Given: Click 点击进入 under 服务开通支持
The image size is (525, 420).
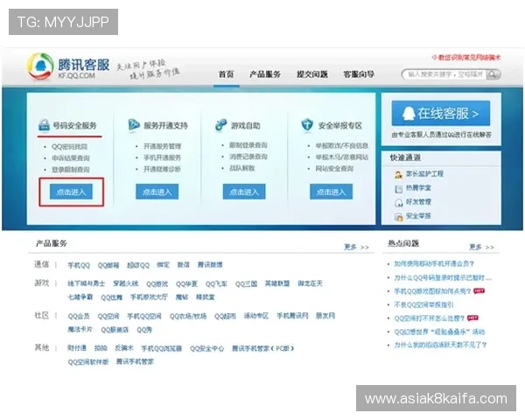Looking at the screenshot, I should (x=157, y=192).
